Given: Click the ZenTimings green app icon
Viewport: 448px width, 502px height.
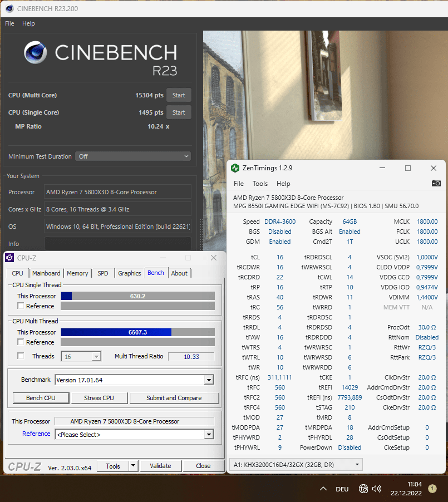Looking at the screenshot, I should [235, 168].
